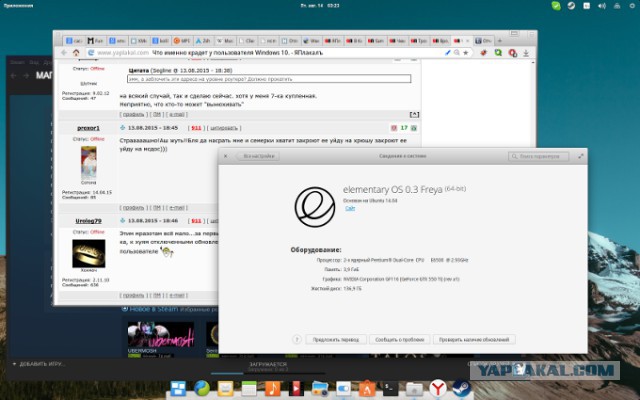Screen dimensions: 640x400
Task: Downvote prexor1's post with the red rating icon
Action: pyautogui.click(x=394, y=128)
